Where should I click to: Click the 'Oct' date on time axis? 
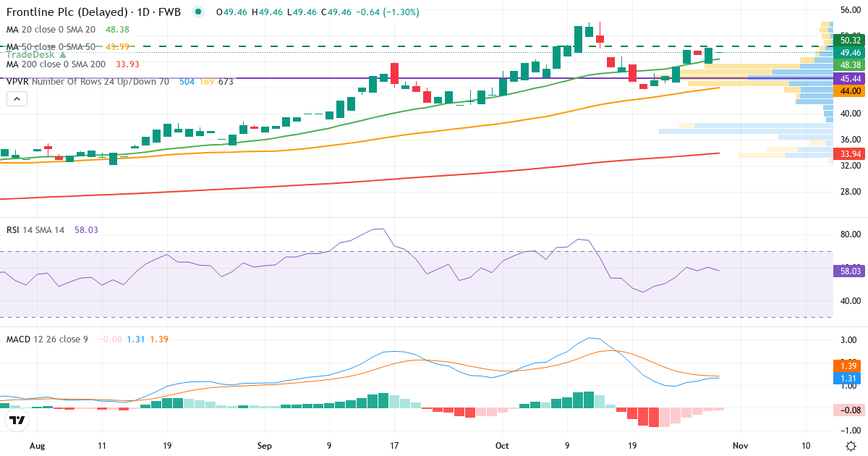click(x=503, y=446)
